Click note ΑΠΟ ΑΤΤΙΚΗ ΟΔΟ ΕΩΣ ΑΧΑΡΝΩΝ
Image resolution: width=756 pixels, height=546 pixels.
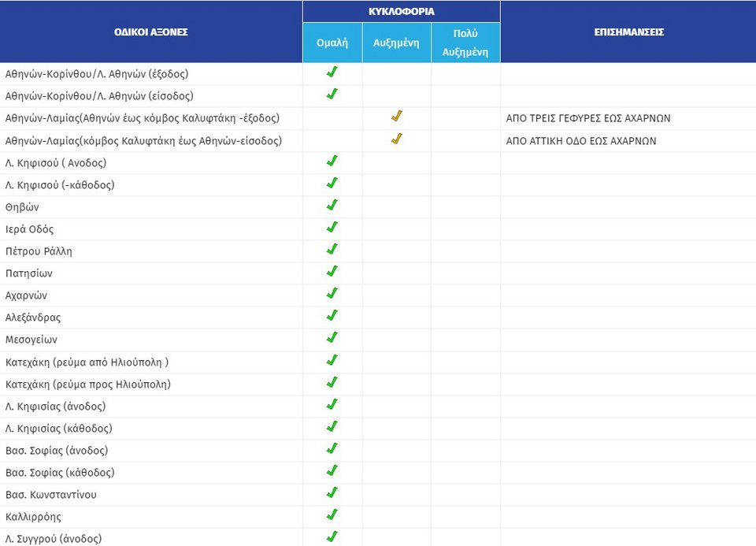point(581,141)
